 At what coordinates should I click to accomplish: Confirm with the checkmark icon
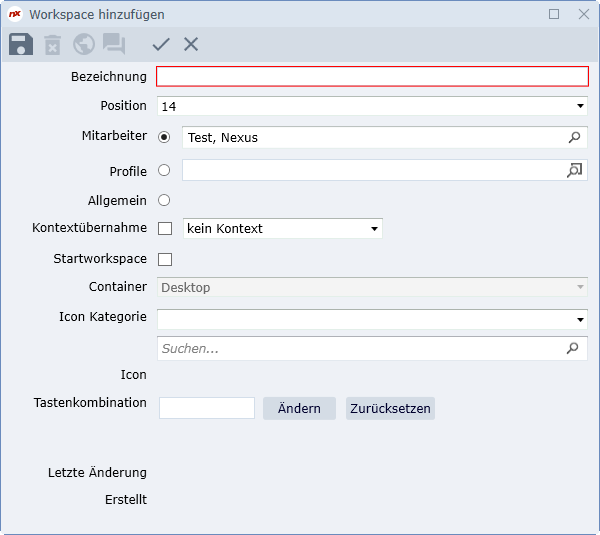click(x=161, y=44)
